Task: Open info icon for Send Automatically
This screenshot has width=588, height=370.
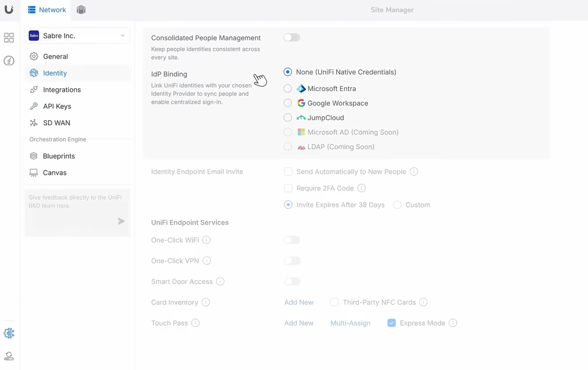Action: [414, 171]
